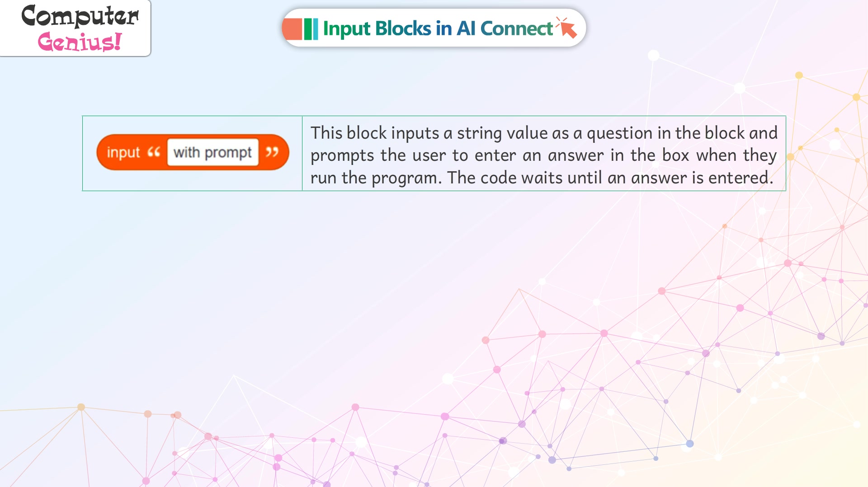Click the word "Computer" in the logo
868x487 pixels.
pyautogui.click(x=80, y=16)
